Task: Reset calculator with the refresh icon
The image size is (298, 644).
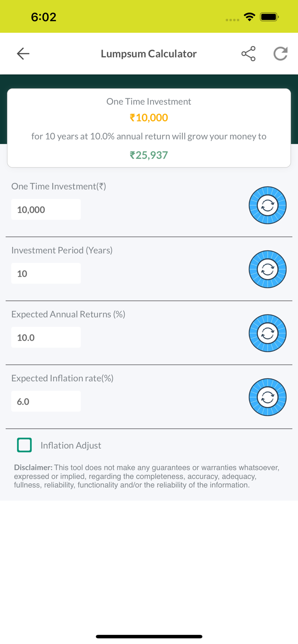Action: (280, 54)
